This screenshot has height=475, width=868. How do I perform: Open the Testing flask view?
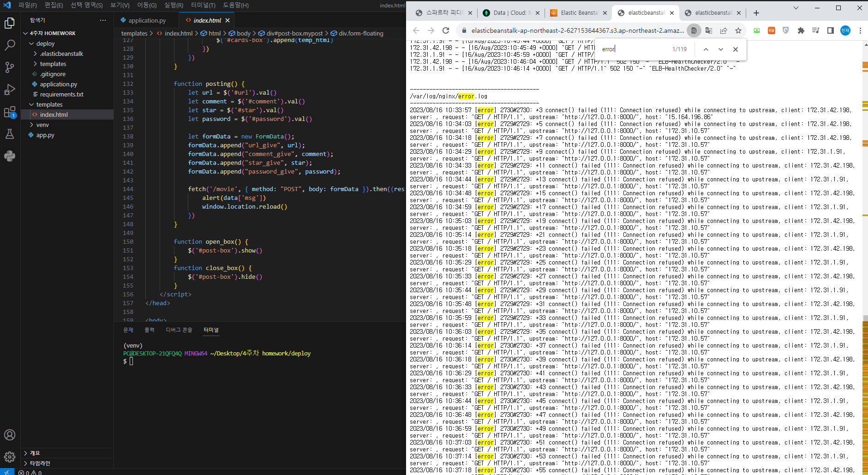pyautogui.click(x=10, y=134)
